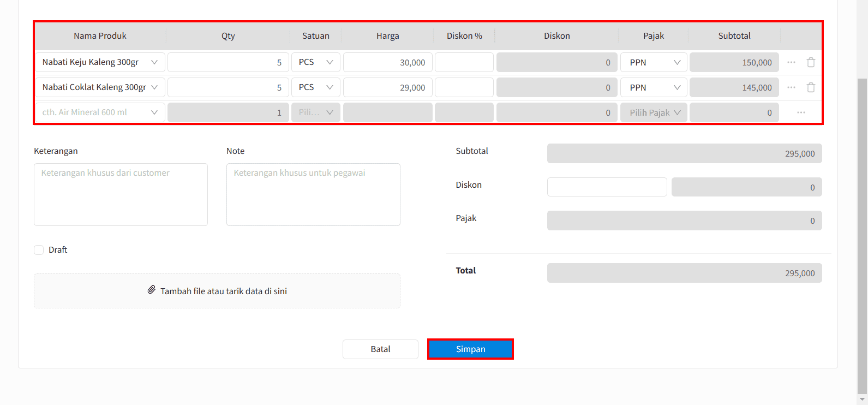Edit quantity field for Nabati Keju Kaleng row
The width and height of the screenshot is (868, 405).
(x=228, y=62)
